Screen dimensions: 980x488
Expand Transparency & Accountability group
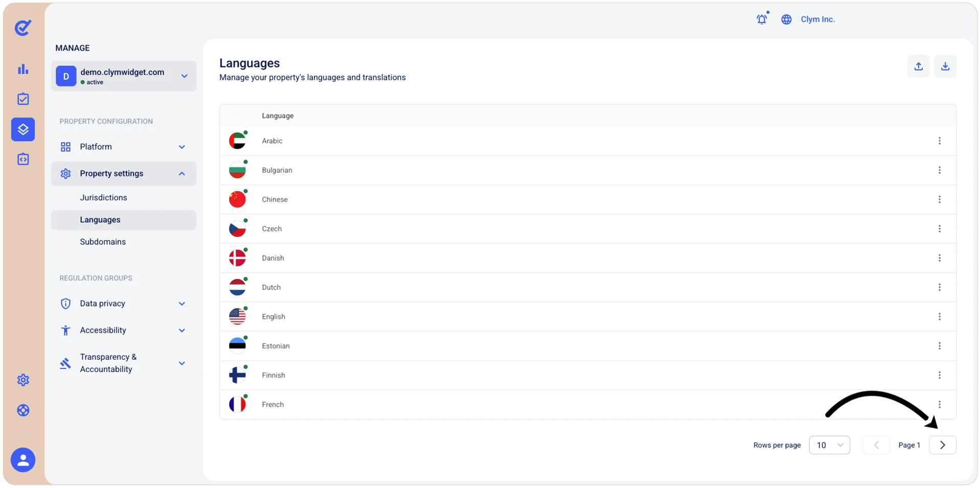tap(124, 363)
